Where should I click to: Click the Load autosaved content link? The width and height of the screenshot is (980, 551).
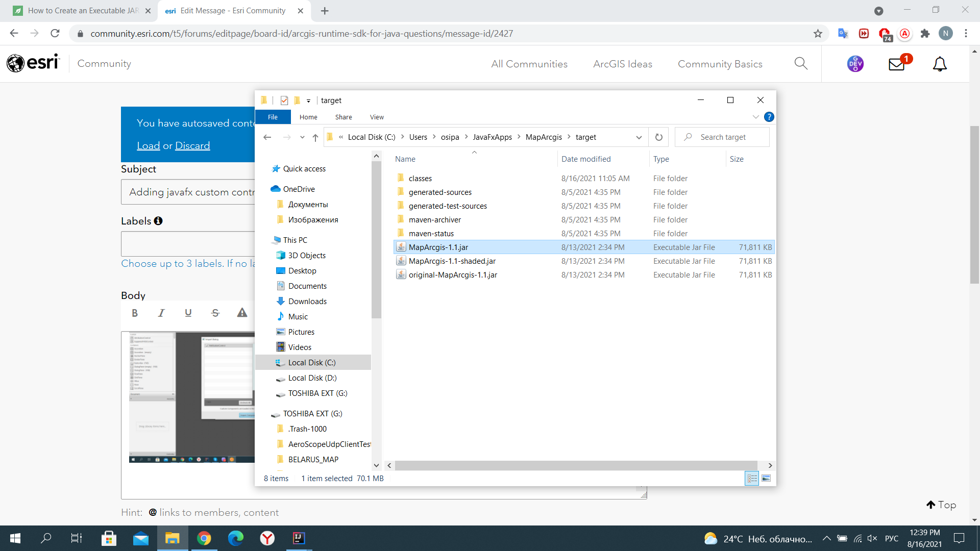click(148, 146)
